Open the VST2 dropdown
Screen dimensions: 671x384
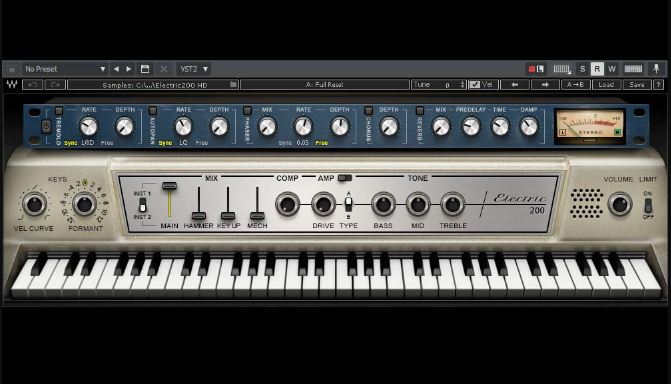pyautogui.click(x=194, y=69)
